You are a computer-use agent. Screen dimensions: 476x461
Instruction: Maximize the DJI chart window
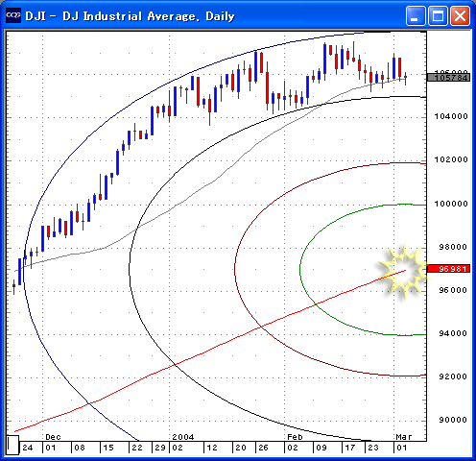coord(438,15)
